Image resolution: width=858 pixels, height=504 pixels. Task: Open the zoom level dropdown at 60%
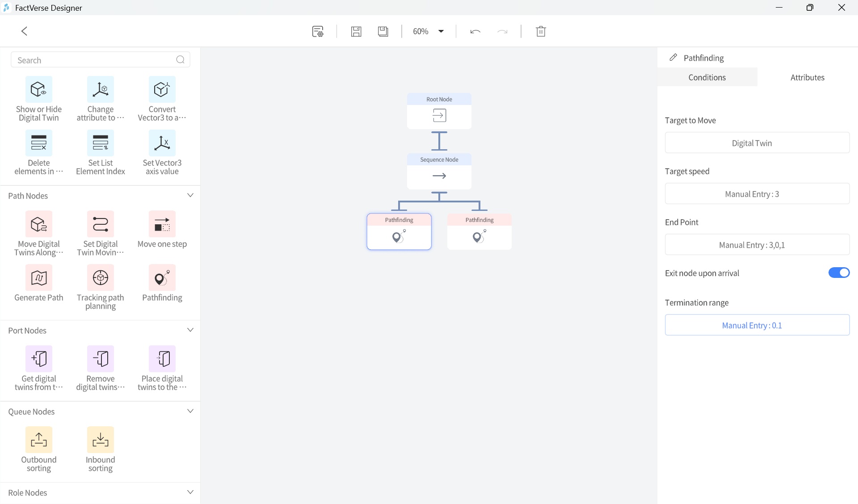(441, 31)
